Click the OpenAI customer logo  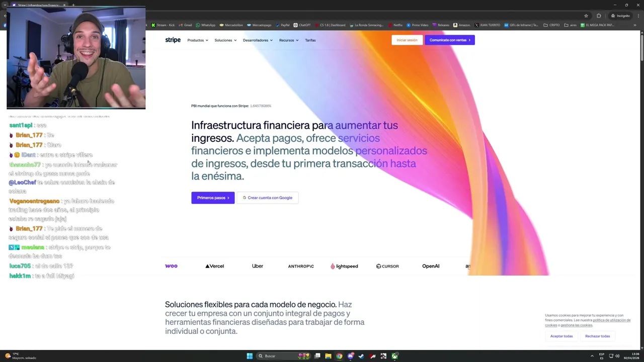pos(431,266)
